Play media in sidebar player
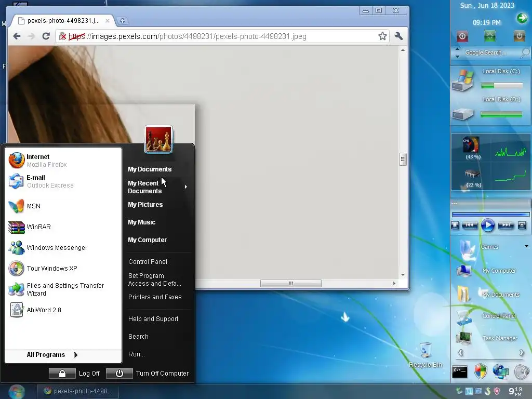 (487, 225)
